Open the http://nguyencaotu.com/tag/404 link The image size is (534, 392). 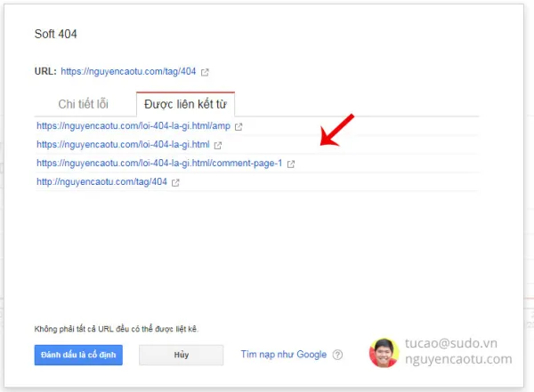(x=101, y=181)
